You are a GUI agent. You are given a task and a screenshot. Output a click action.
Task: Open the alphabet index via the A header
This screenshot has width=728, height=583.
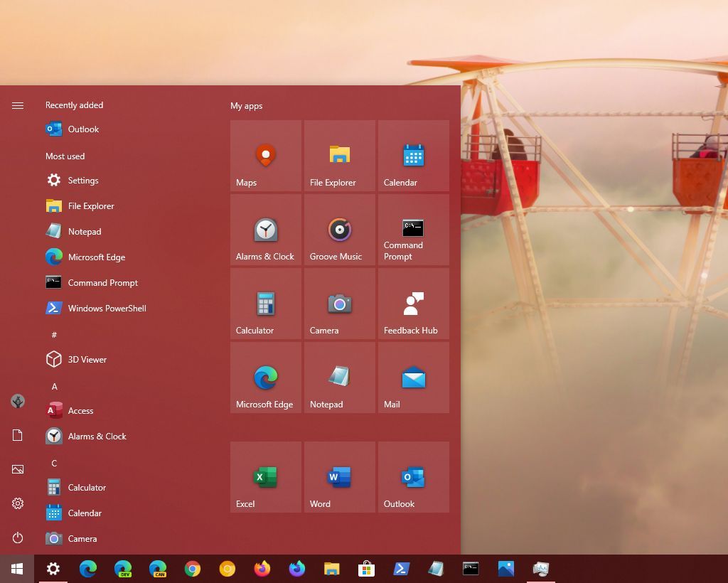54,386
